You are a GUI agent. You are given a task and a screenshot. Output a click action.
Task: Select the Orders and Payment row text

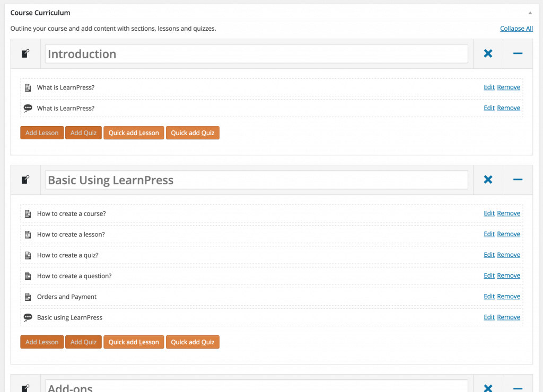[67, 297]
